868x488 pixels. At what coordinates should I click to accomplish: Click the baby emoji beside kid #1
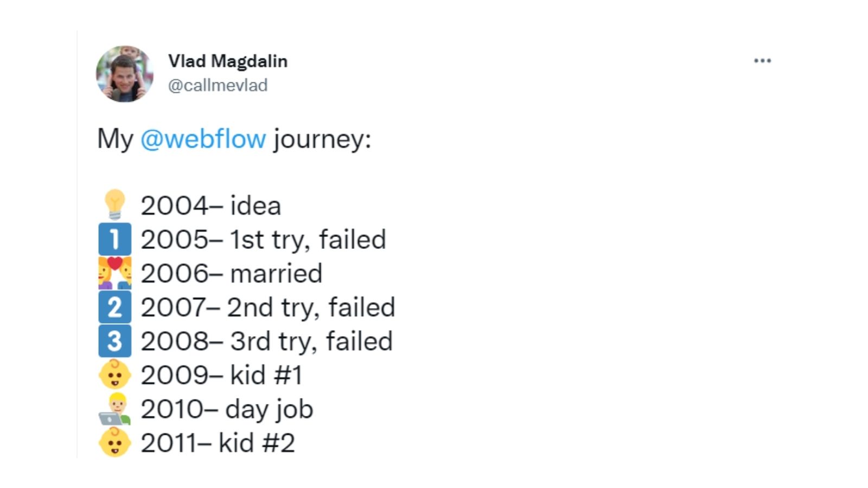(x=115, y=375)
